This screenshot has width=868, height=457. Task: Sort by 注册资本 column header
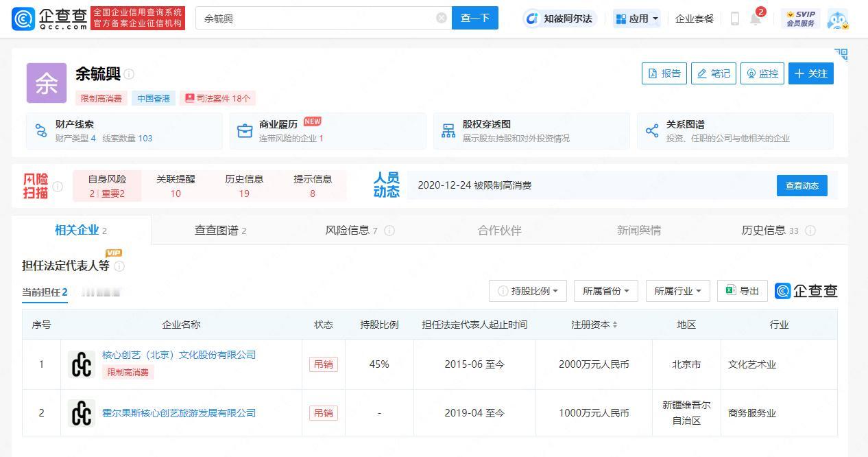pos(594,325)
